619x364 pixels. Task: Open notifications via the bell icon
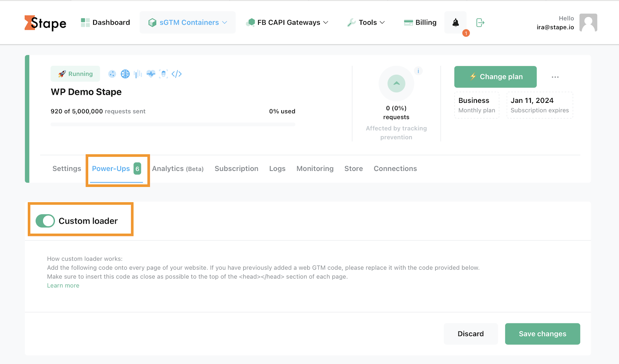pos(455,22)
